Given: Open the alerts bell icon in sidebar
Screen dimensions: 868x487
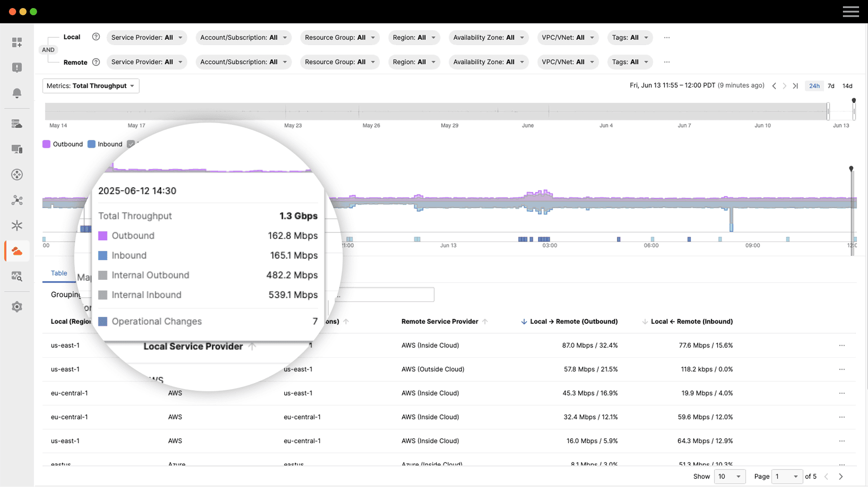Looking at the screenshot, I should click(x=17, y=93).
